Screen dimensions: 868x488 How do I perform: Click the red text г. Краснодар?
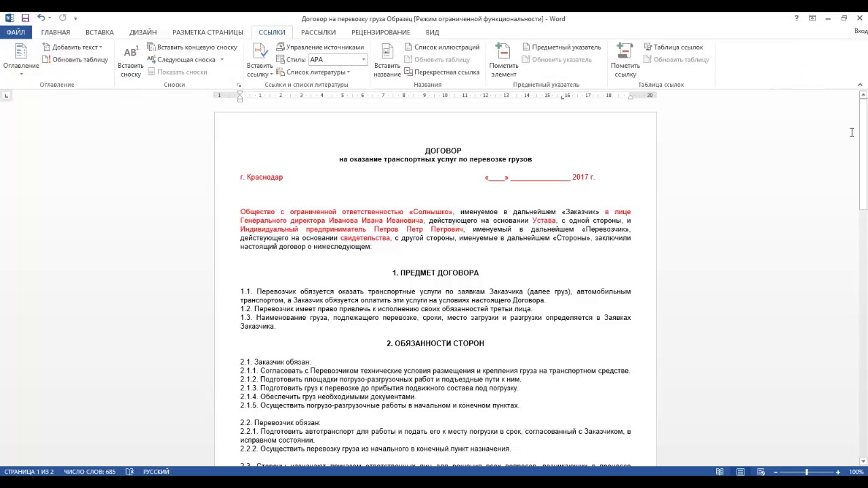coord(261,178)
